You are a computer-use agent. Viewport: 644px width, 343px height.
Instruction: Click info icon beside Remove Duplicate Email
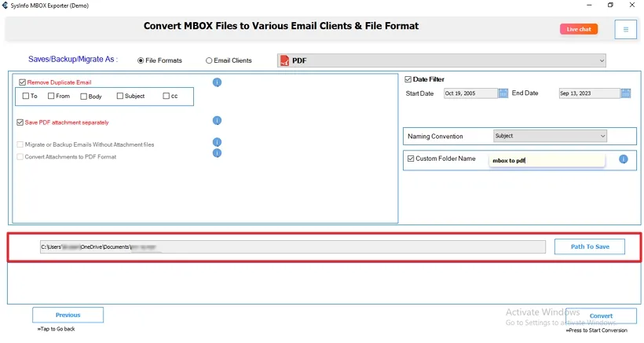[218, 82]
